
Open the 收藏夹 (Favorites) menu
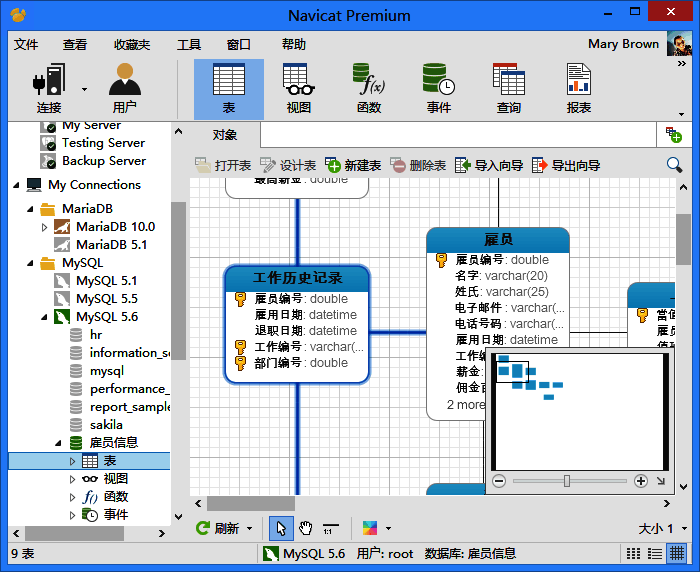coord(132,44)
